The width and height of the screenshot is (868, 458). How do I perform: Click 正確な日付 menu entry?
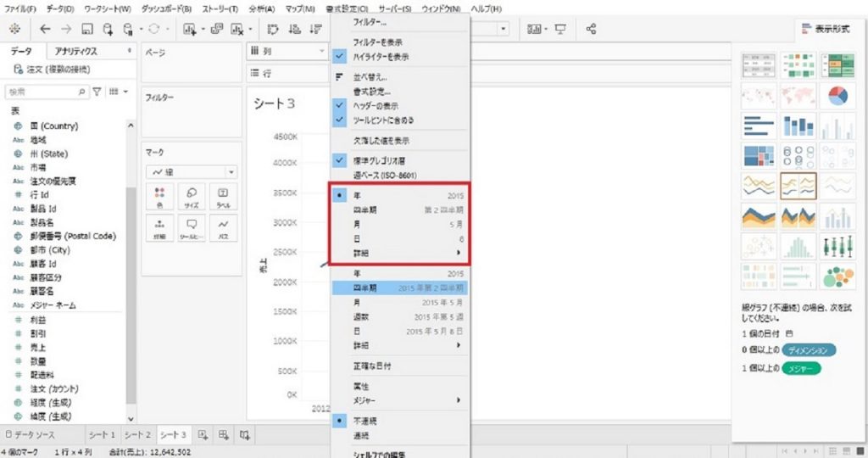tap(400, 366)
